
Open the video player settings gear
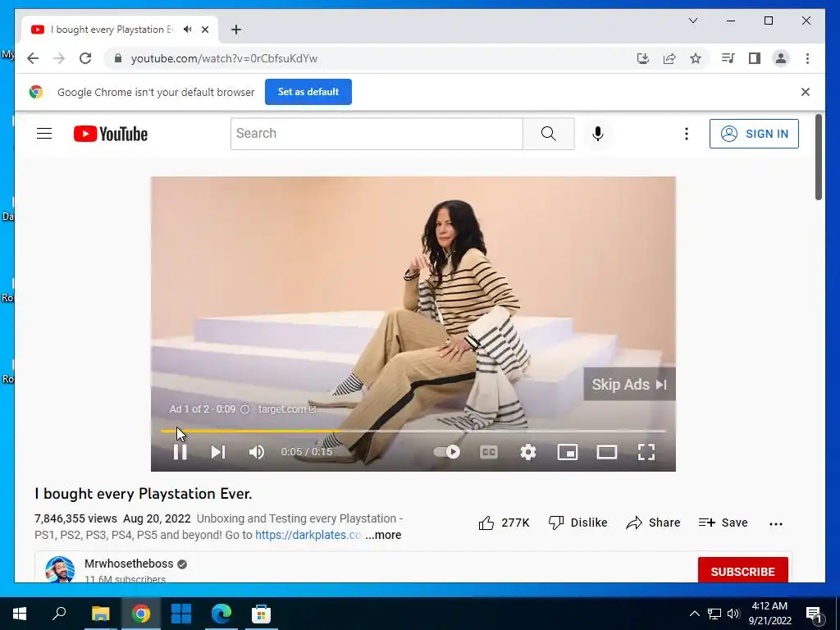[528, 452]
